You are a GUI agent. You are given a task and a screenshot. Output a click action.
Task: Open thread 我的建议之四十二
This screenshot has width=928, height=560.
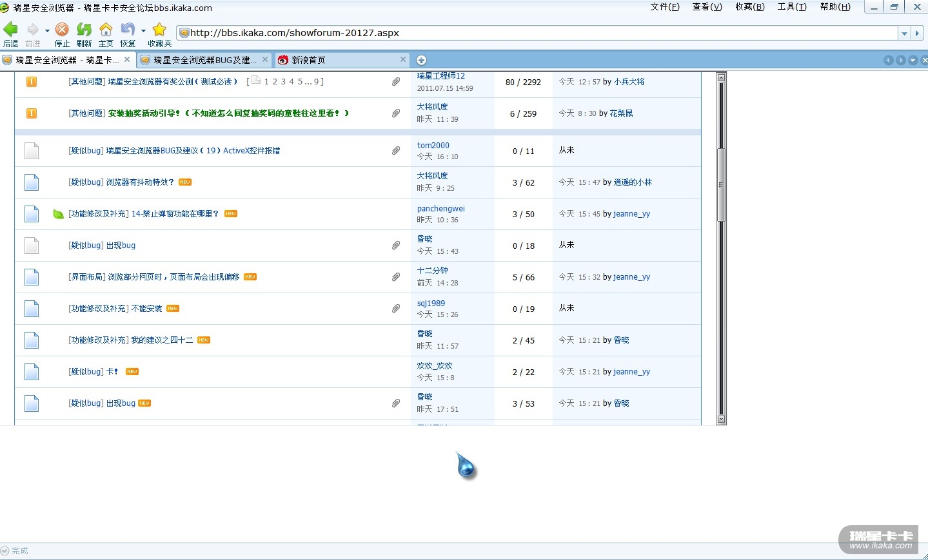pos(162,340)
